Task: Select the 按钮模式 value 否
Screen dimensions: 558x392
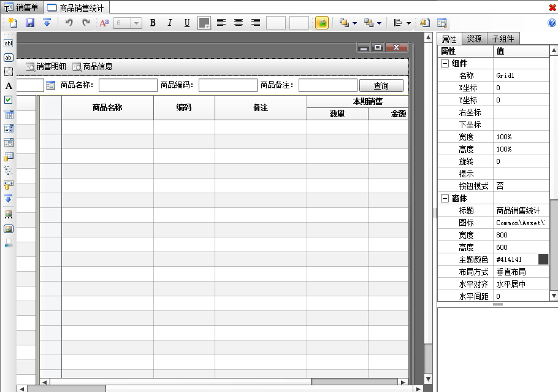Action: [x=521, y=186]
